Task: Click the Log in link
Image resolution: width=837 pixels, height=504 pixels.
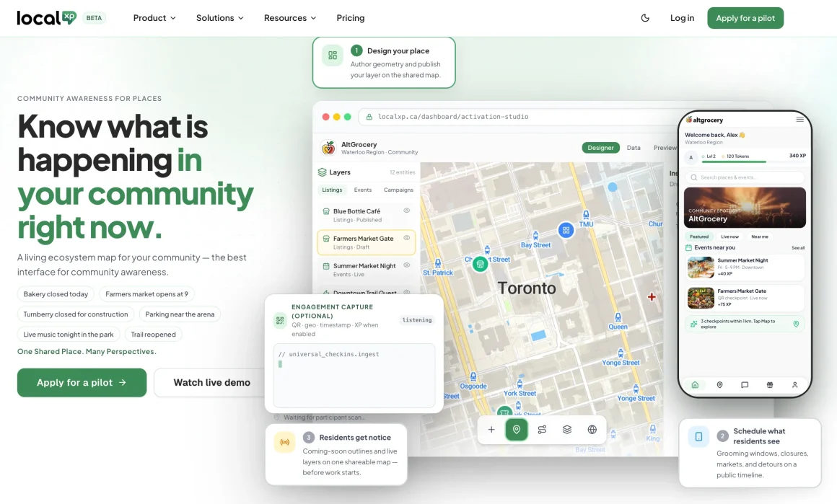Action: point(682,17)
